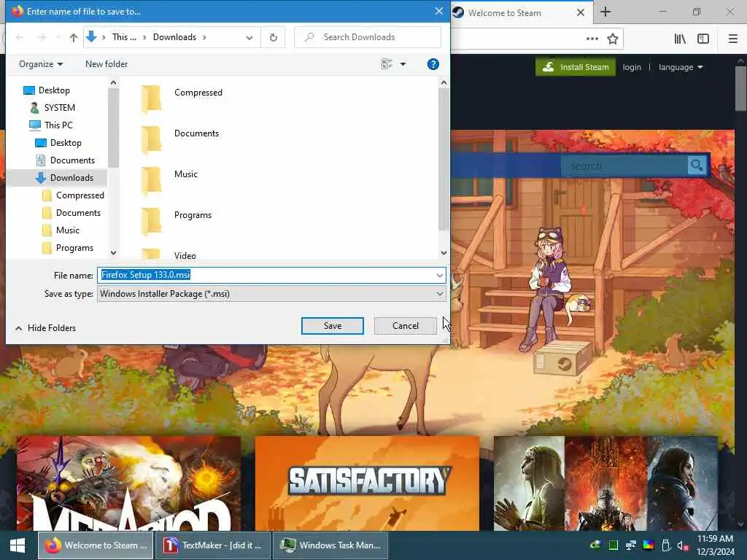
Task: Go up one folder level
Action: coord(74,37)
